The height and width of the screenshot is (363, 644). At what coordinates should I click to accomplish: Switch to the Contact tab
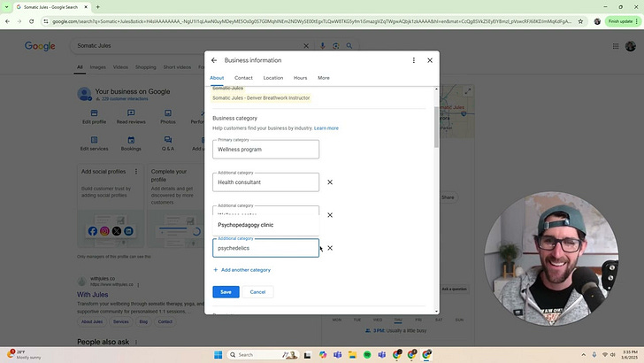(243, 78)
